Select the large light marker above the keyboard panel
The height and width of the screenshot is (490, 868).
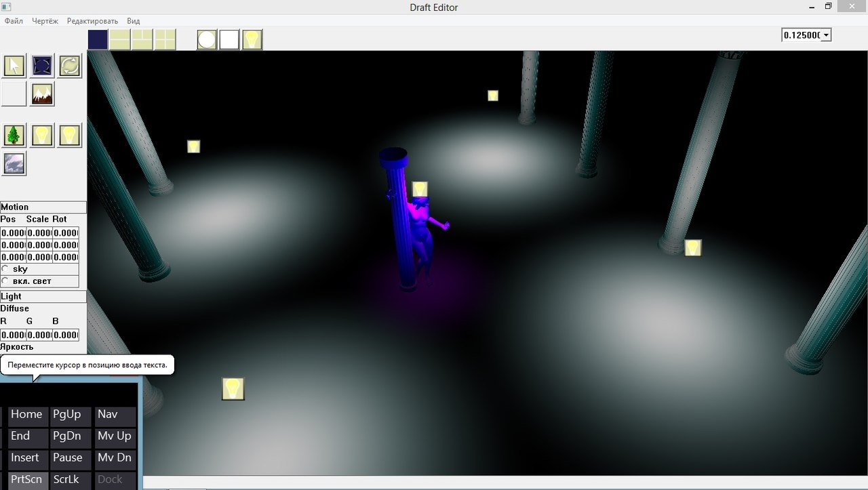pyautogui.click(x=233, y=389)
